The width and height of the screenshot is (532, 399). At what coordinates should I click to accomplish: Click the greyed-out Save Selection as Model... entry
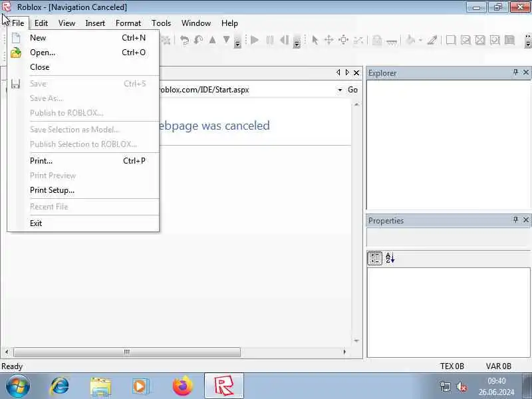point(83,130)
